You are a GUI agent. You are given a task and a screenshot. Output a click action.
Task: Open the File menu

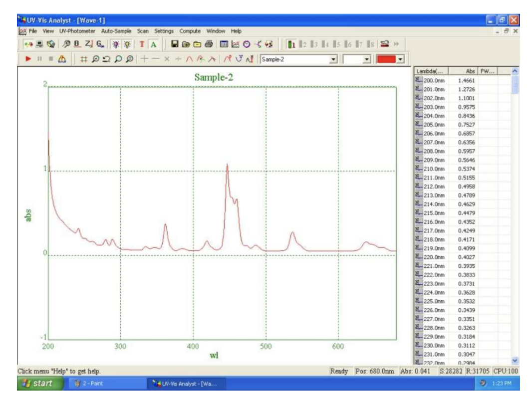[33, 31]
